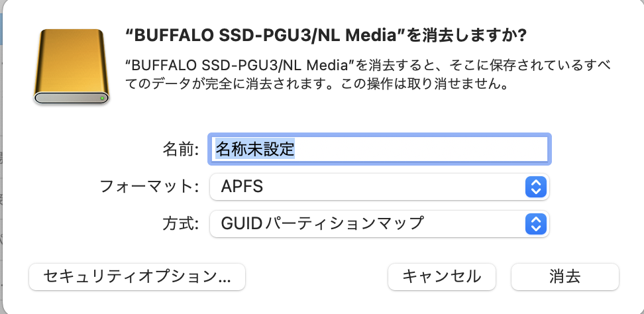The height and width of the screenshot is (314, 644).
Task: Click the GUIDパーティションマップ text label
Action: pos(322,223)
